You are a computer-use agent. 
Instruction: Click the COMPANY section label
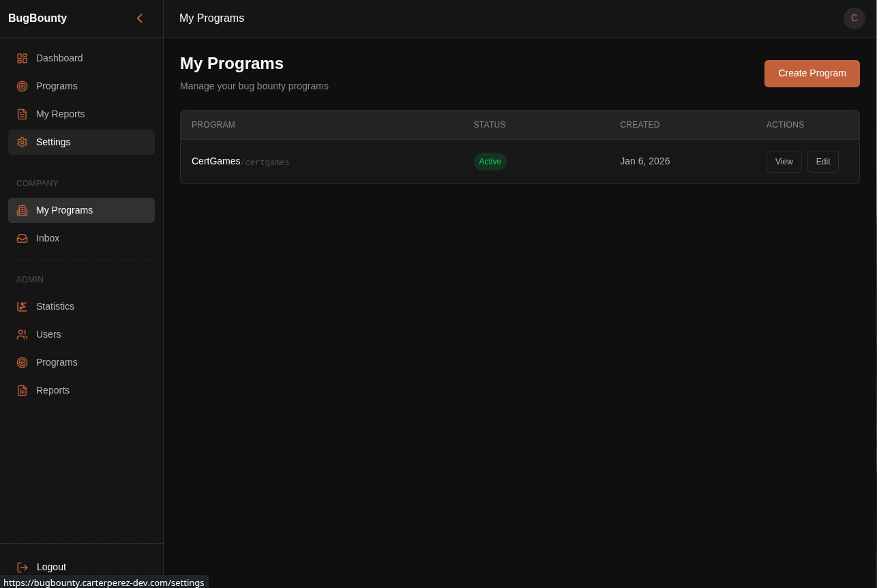click(x=38, y=184)
